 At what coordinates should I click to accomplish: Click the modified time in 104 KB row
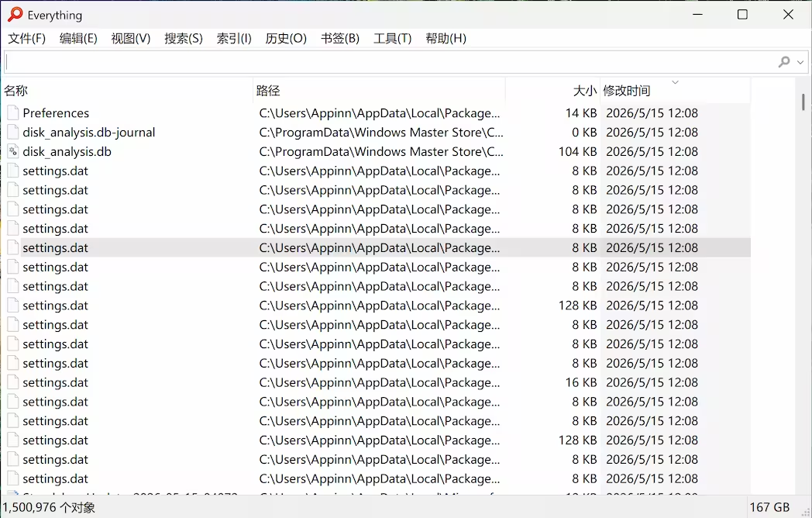pos(652,151)
